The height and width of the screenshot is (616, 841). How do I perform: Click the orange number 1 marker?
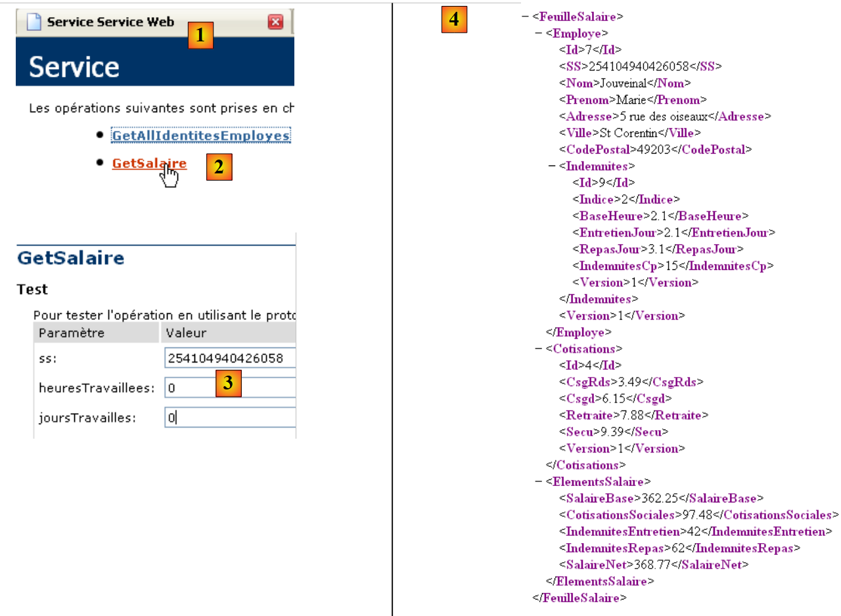pyautogui.click(x=201, y=35)
